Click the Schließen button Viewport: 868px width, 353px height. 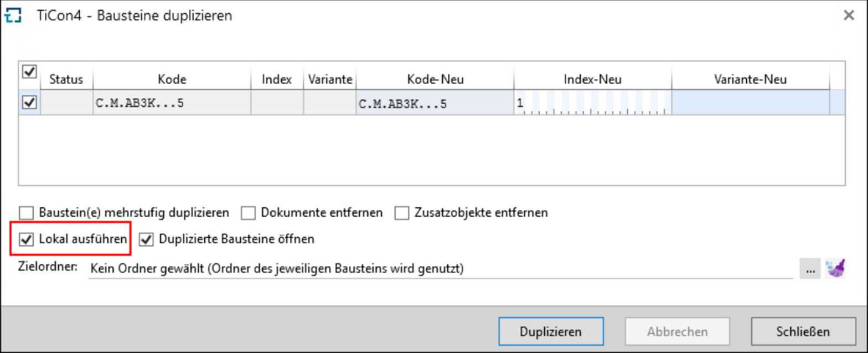pos(803,331)
